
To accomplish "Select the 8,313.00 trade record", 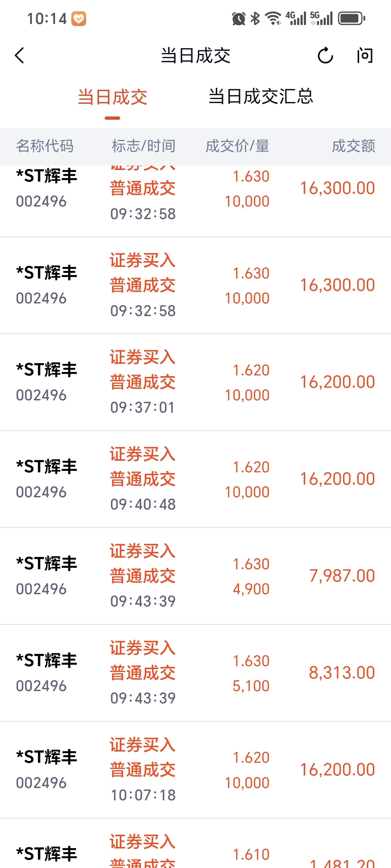I will pyautogui.click(x=195, y=673).
